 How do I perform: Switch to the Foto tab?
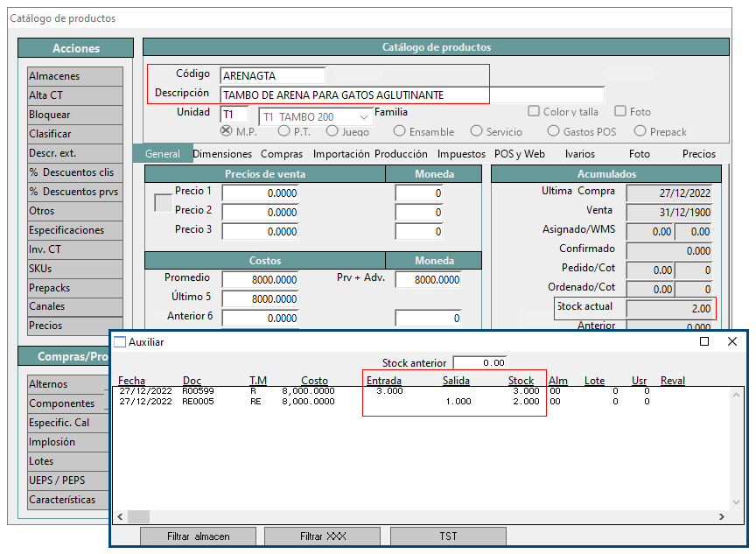coord(640,154)
